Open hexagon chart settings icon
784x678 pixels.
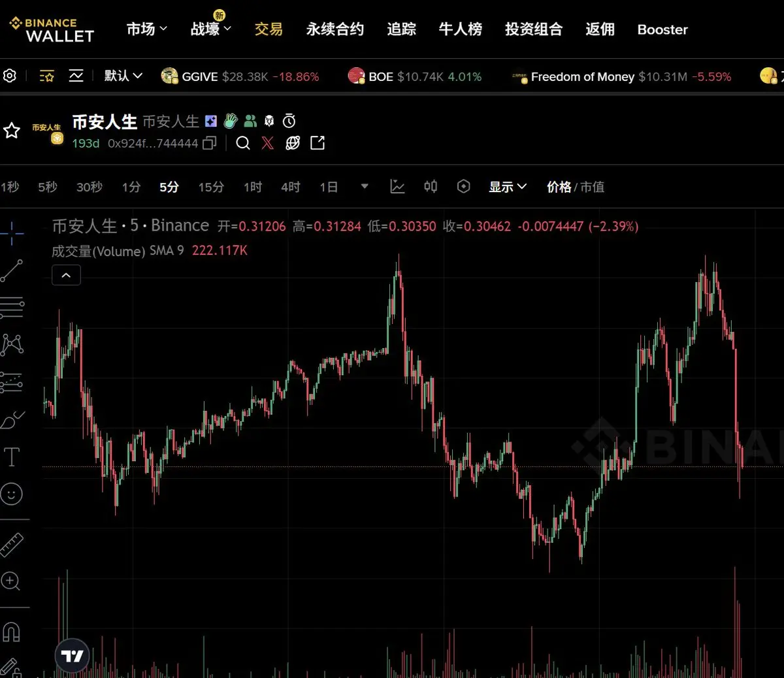tap(463, 187)
